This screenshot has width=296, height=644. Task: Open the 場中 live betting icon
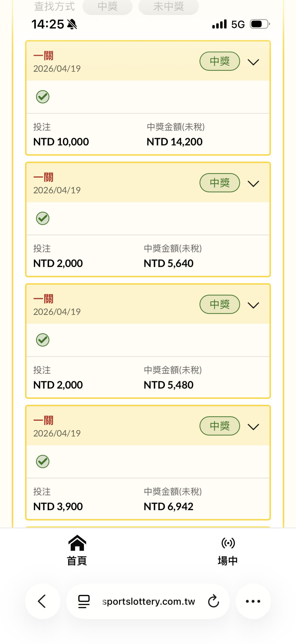pos(228,543)
